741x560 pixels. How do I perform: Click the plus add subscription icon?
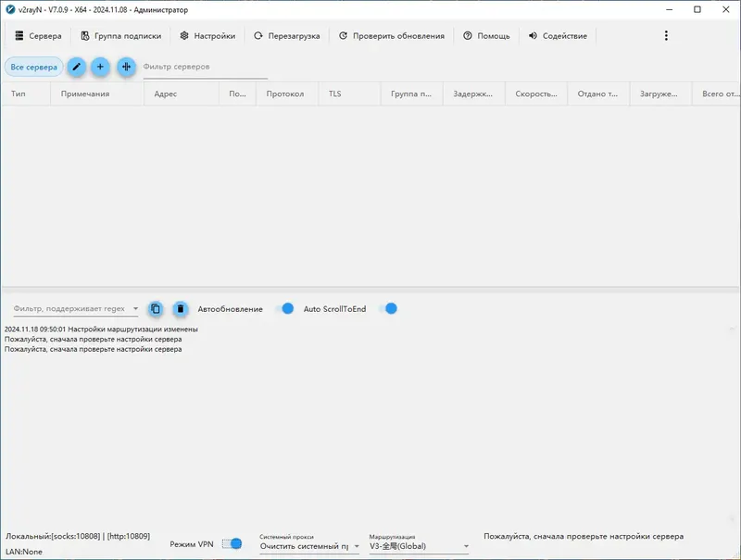click(x=100, y=67)
